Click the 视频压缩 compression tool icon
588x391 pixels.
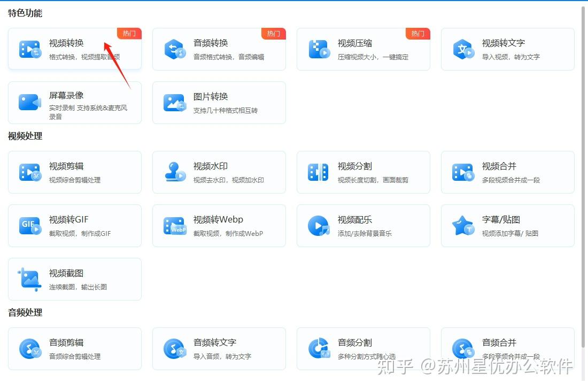(318, 49)
